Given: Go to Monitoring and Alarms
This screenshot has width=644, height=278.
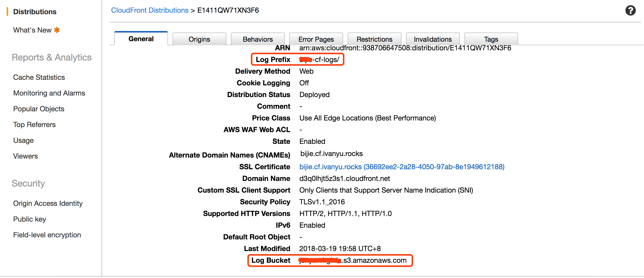Looking at the screenshot, I should coord(49,93).
